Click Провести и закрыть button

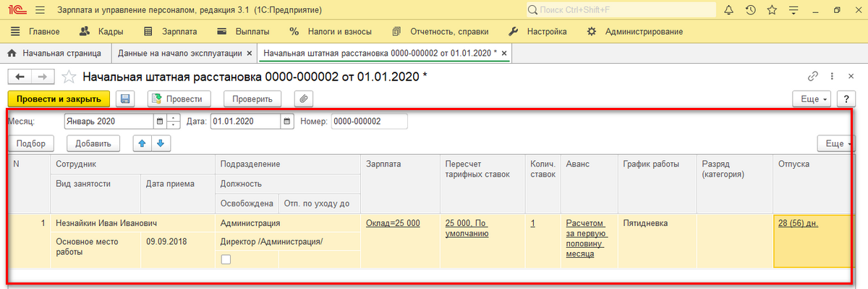pos(59,99)
